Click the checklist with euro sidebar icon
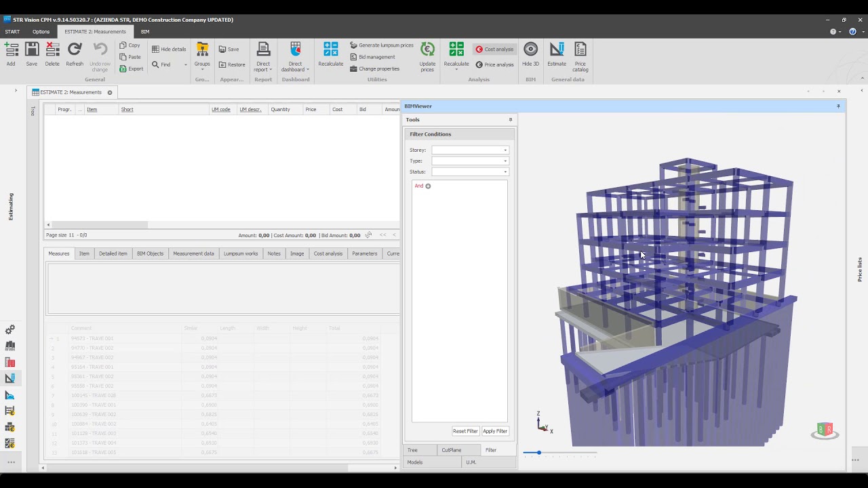Viewport: 868px width, 488px height. [10, 443]
